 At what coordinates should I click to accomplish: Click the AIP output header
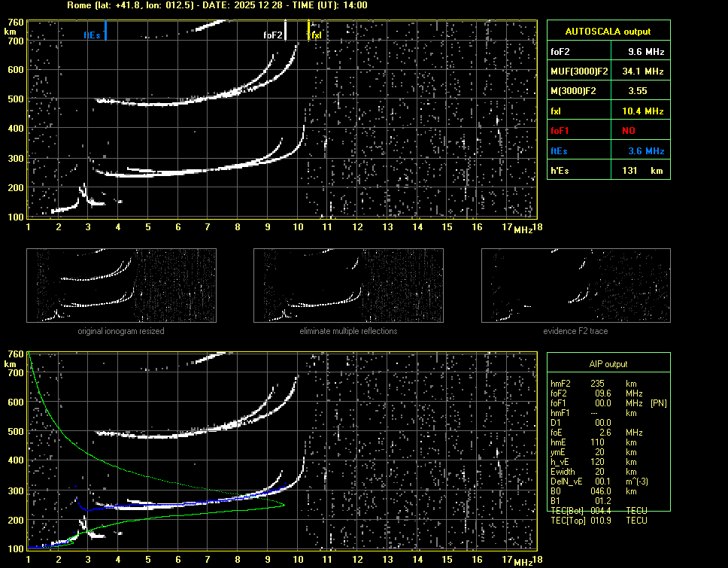click(x=608, y=363)
